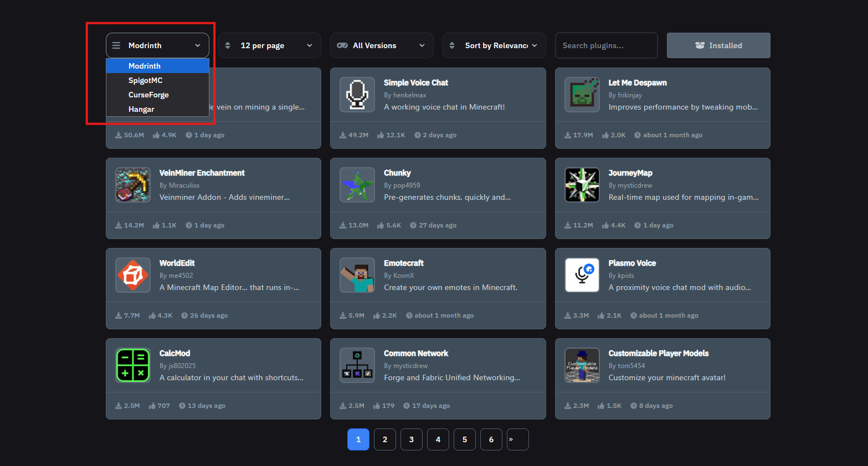Select CurseForge from the source list

[x=157, y=95]
